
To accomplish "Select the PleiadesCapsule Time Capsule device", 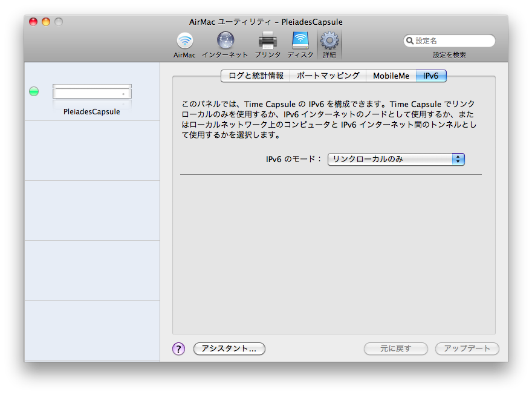I will pos(92,91).
